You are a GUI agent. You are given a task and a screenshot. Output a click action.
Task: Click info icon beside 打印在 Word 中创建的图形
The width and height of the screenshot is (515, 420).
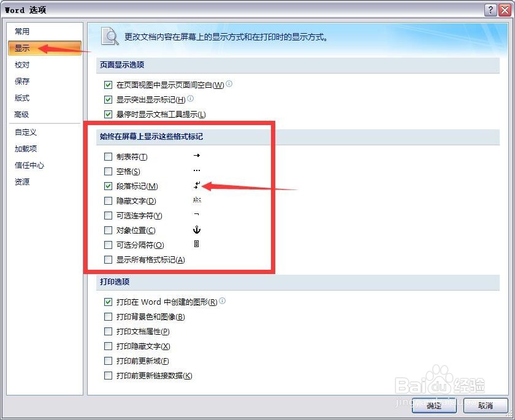click(223, 300)
